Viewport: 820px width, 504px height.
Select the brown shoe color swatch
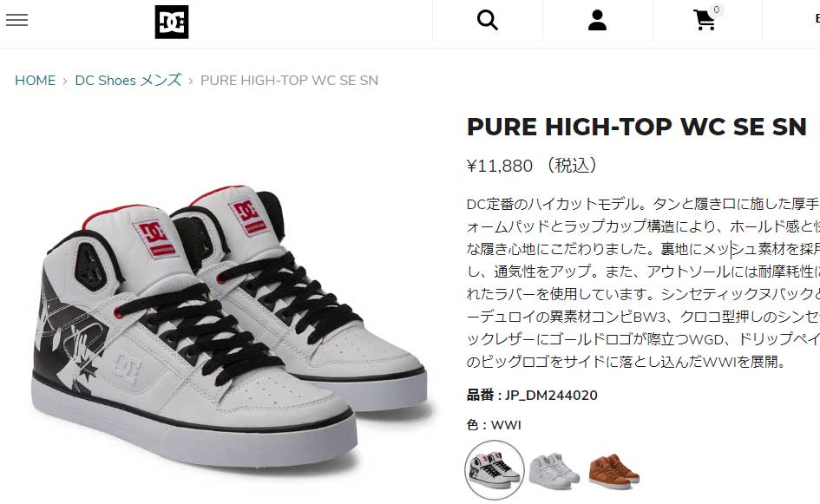click(x=614, y=471)
